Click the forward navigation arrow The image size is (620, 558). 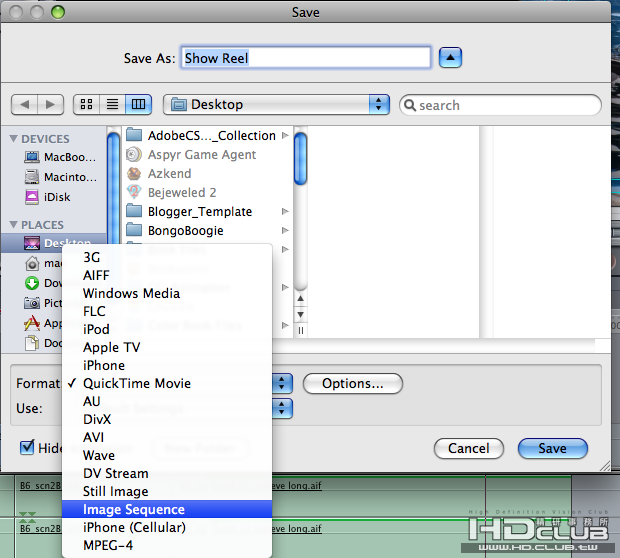(51, 105)
